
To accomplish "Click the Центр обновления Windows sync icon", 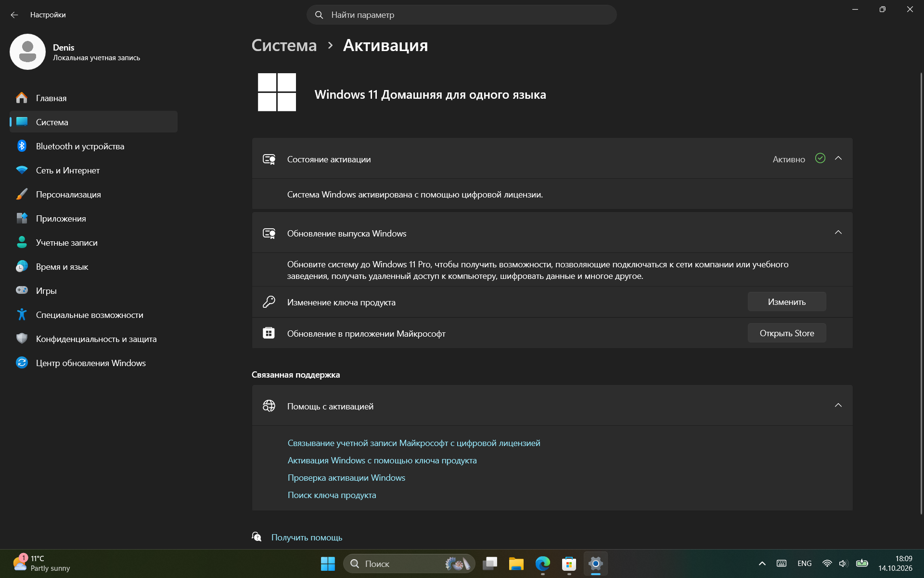I will pyautogui.click(x=22, y=363).
